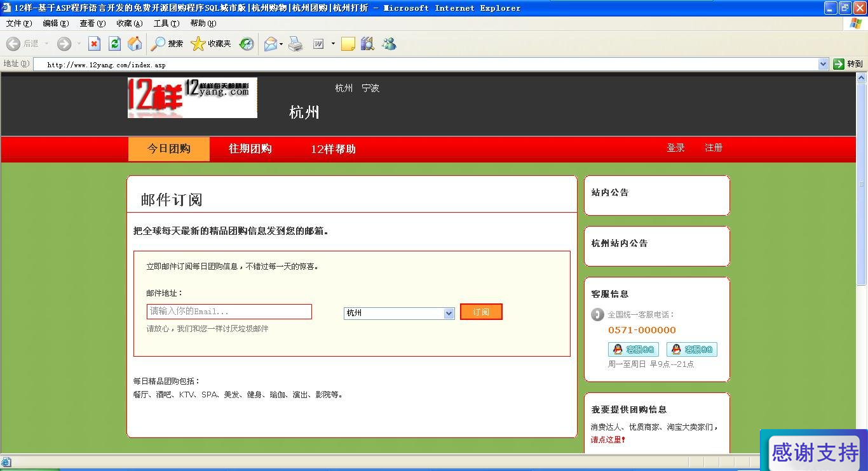This screenshot has height=471, width=868.
Task: Print the page with printer icon
Action: pyautogui.click(x=295, y=44)
